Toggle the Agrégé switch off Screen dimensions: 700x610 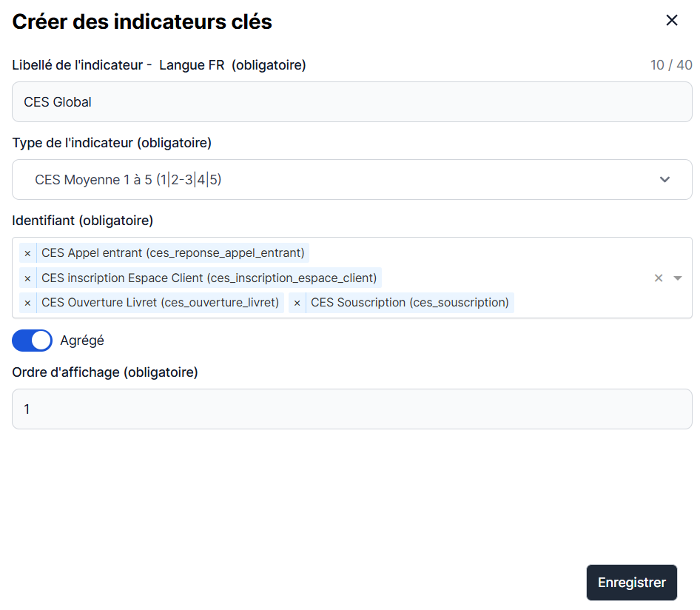pyautogui.click(x=32, y=341)
